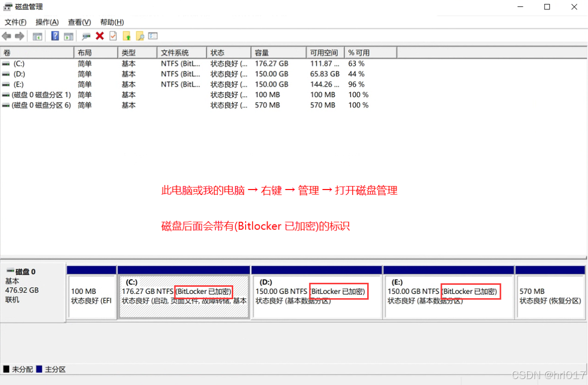Open the 操作(A) menu
This screenshot has width=588, height=385.
tap(47, 22)
